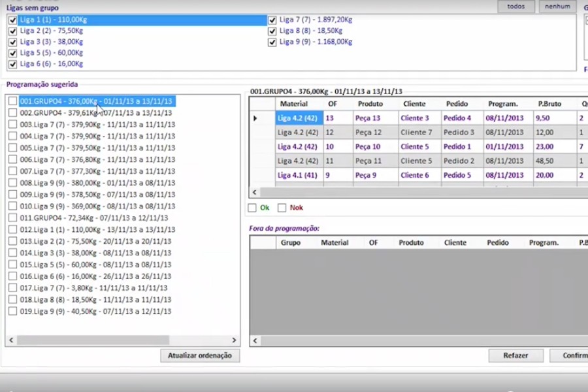
Task: Uncheck Liga 7 (7) - 1.897,20Kg checkbox
Action: [272, 20]
